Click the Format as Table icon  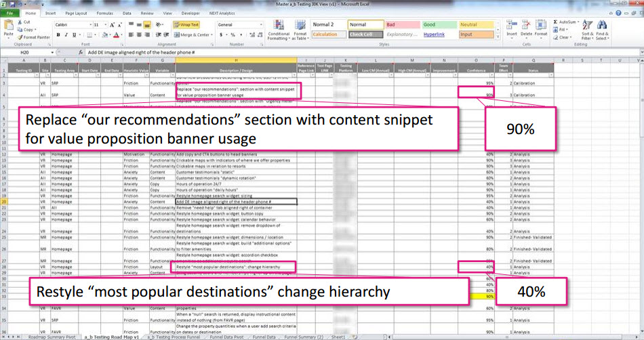[299, 30]
